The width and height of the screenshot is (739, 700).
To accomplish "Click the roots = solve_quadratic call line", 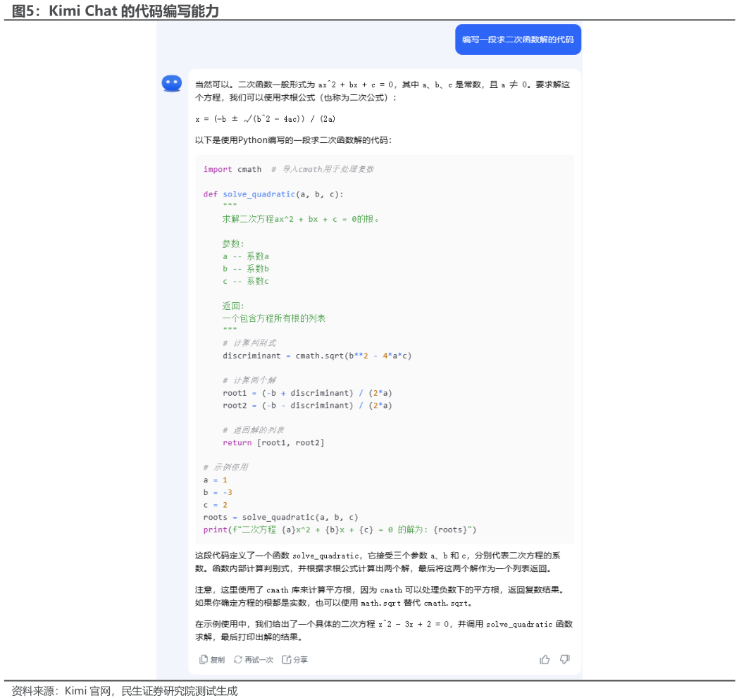I will point(280,517).
